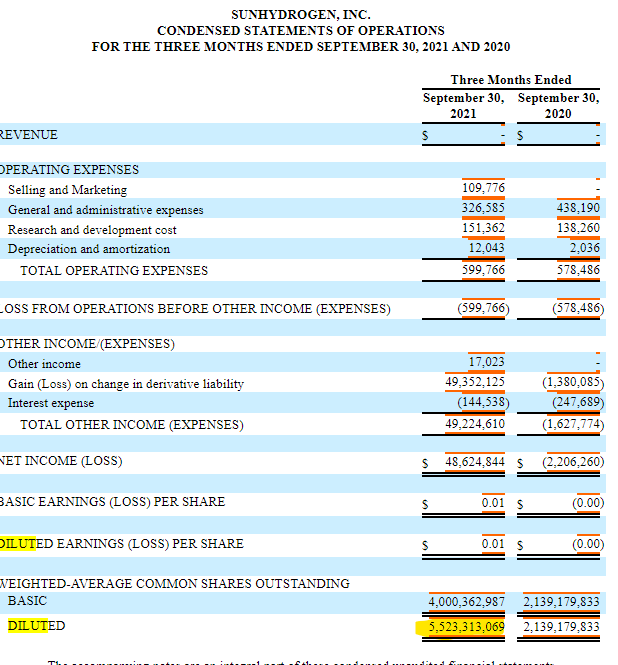This screenshot has height=665, width=618.
Task: Click the BASIC shares row label
Action: coord(27,601)
